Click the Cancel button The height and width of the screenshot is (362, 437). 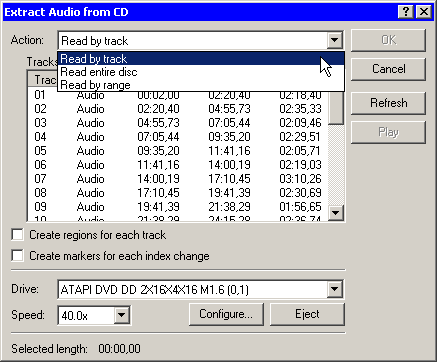[388, 69]
